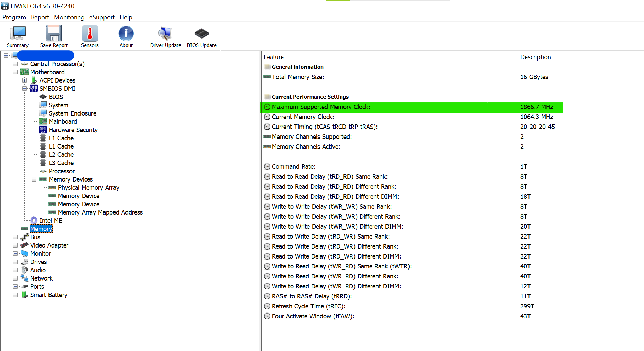The height and width of the screenshot is (351, 644).
Task: Open the Help menu
Action: tap(126, 17)
